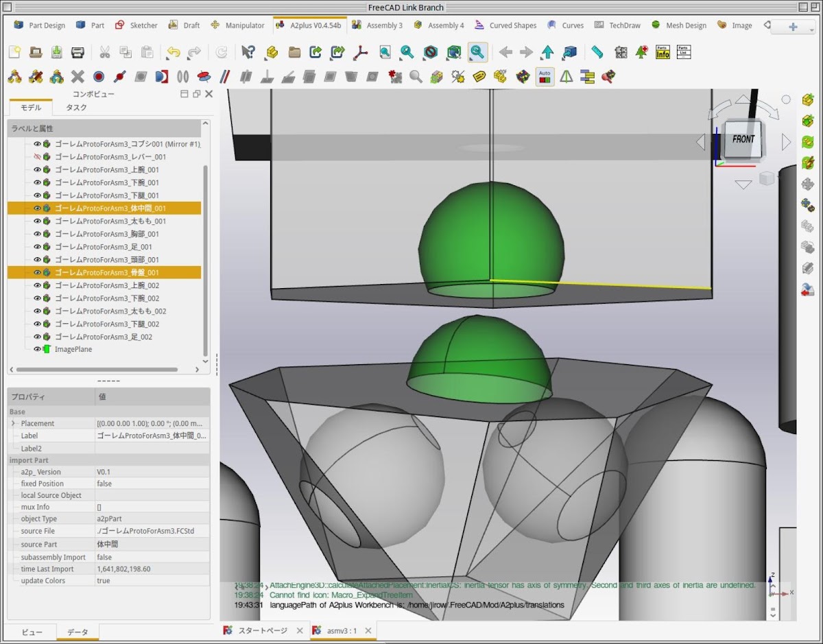
Task: Toggle visibility of the 足_002 part
Action: (38, 337)
